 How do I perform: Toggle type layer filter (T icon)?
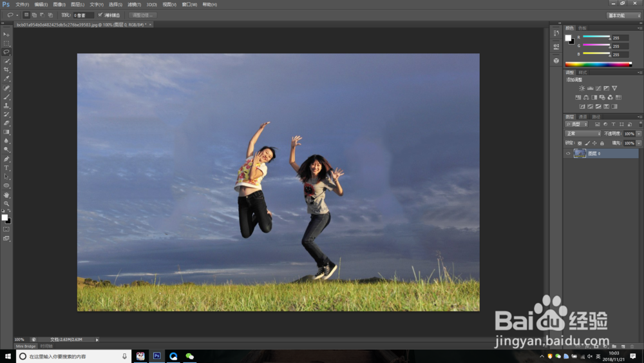[613, 124]
